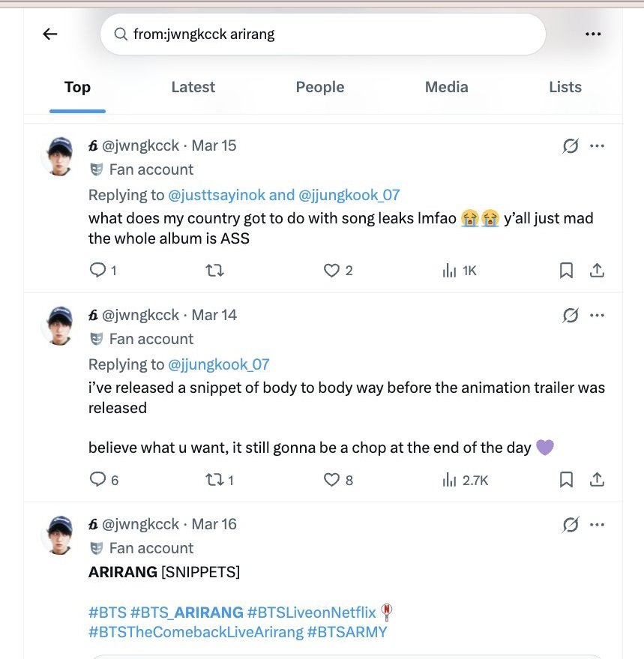Open search options three-dot menu
Viewport: 644px width, 659px height.
click(593, 34)
